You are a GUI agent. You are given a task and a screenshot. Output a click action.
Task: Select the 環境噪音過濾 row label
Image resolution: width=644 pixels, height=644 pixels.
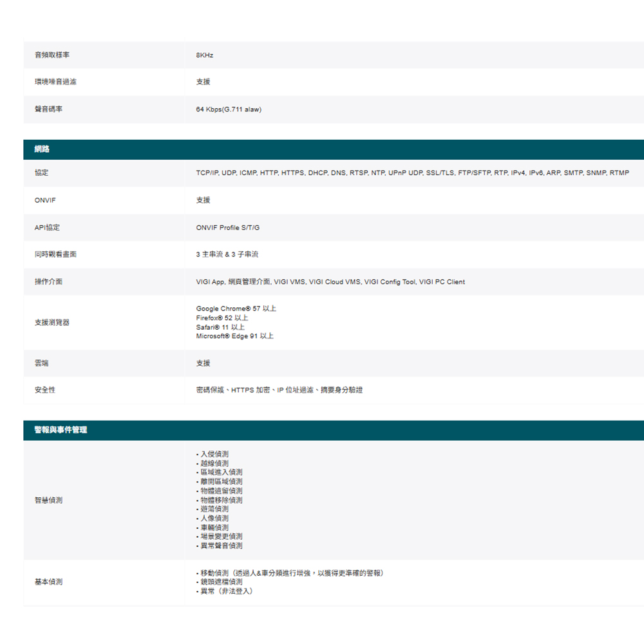55,82
